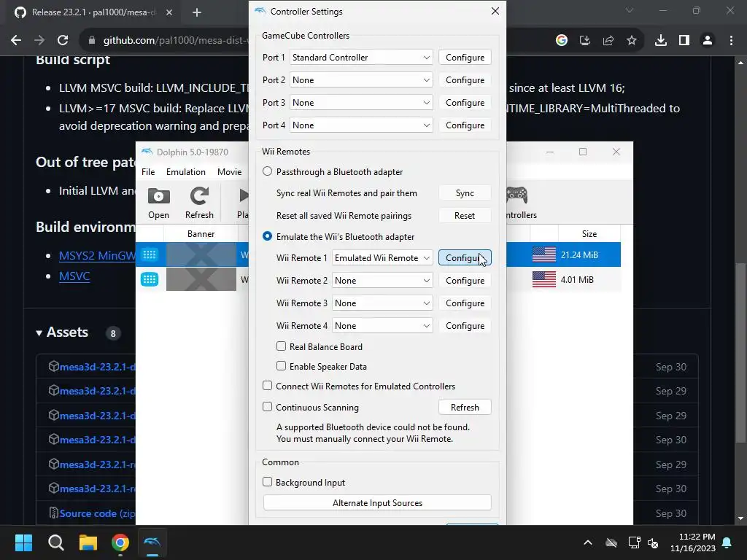Toggle Chrome side panel icon
The height and width of the screenshot is (560, 747).
pyautogui.click(x=684, y=41)
